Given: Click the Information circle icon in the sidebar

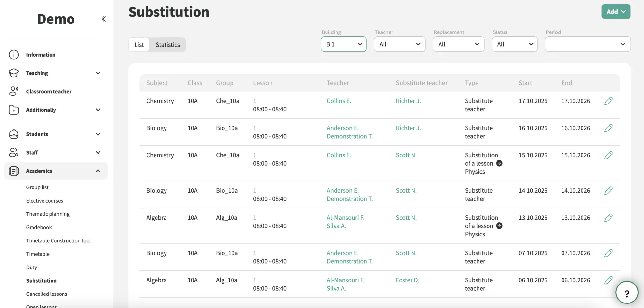Looking at the screenshot, I should pyautogui.click(x=14, y=55).
